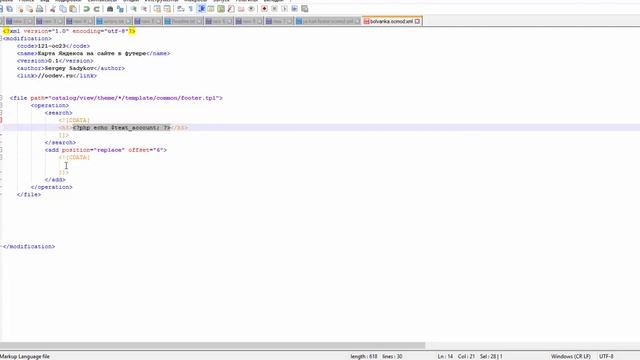Collapse the <modification> fold marker
This screenshot has height=360, width=640.
(1, 38)
